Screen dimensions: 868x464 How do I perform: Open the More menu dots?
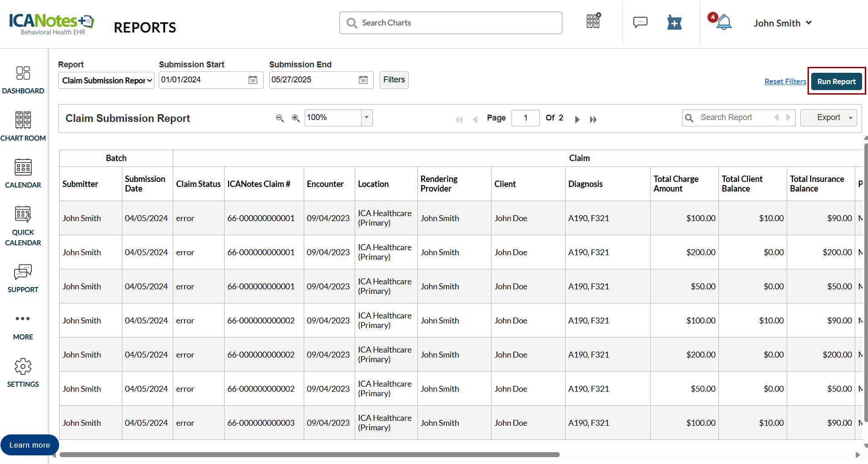point(23,318)
